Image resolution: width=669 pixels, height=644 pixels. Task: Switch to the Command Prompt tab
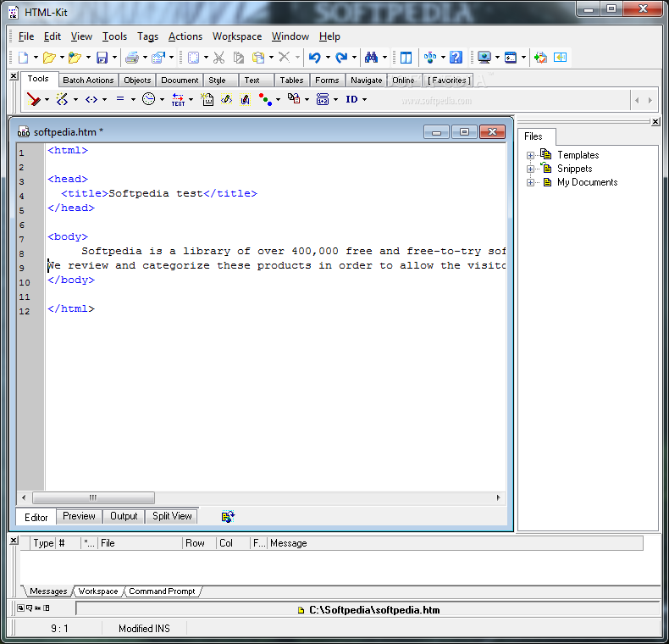point(162,591)
